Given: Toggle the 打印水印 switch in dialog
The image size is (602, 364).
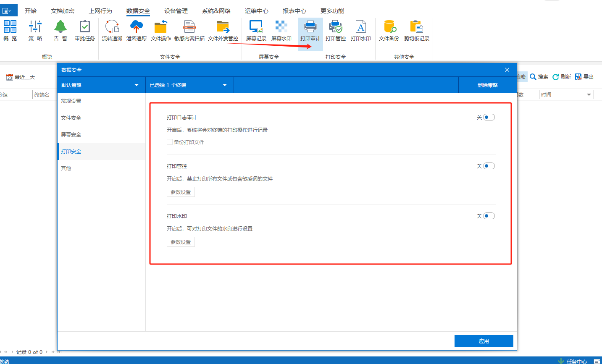Looking at the screenshot, I should 489,216.
